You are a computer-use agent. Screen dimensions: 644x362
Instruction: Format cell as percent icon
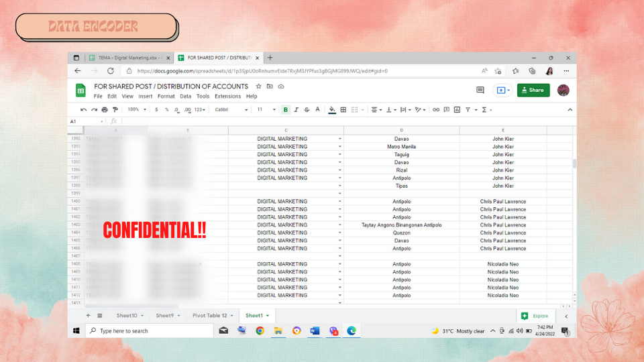(167, 109)
